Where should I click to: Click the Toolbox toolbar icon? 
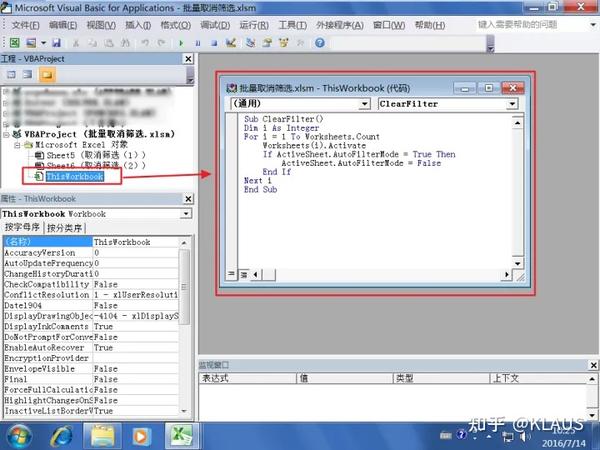click(x=300, y=42)
